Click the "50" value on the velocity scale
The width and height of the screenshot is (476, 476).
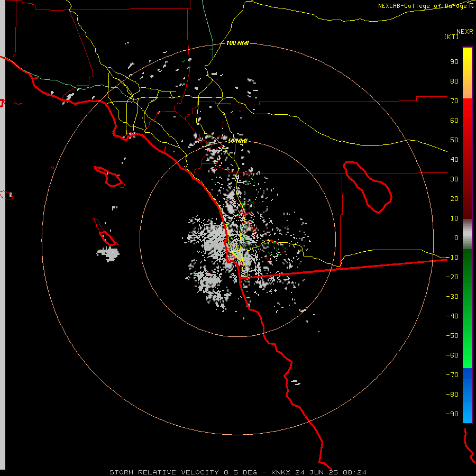[454, 140]
